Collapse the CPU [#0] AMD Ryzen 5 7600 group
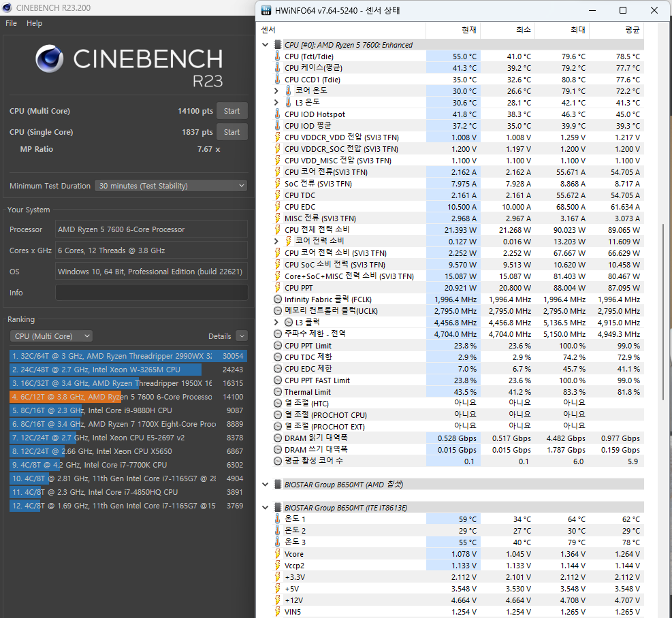This screenshot has width=672, height=618. coord(266,44)
